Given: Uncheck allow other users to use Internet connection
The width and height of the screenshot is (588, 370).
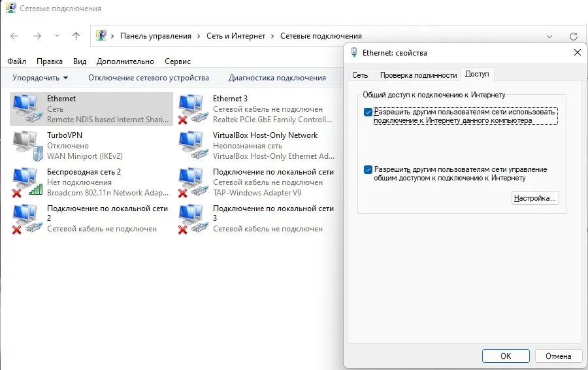Looking at the screenshot, I should coord(368,112).
